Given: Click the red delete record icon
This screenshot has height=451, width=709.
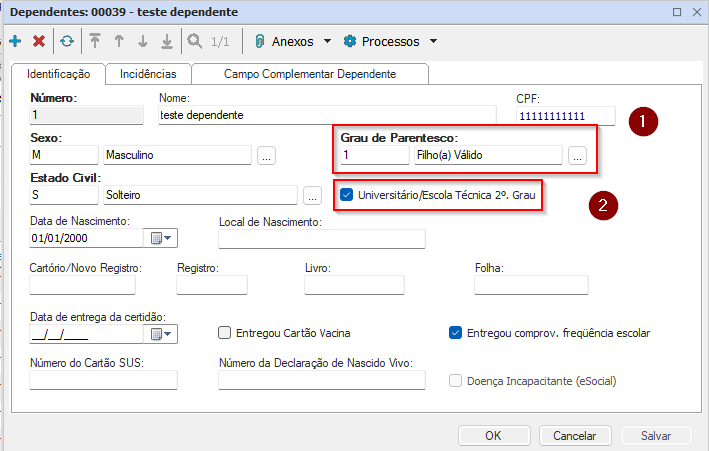Looking at the screenshot, I should pyautogui.click(x=39, y=42).
